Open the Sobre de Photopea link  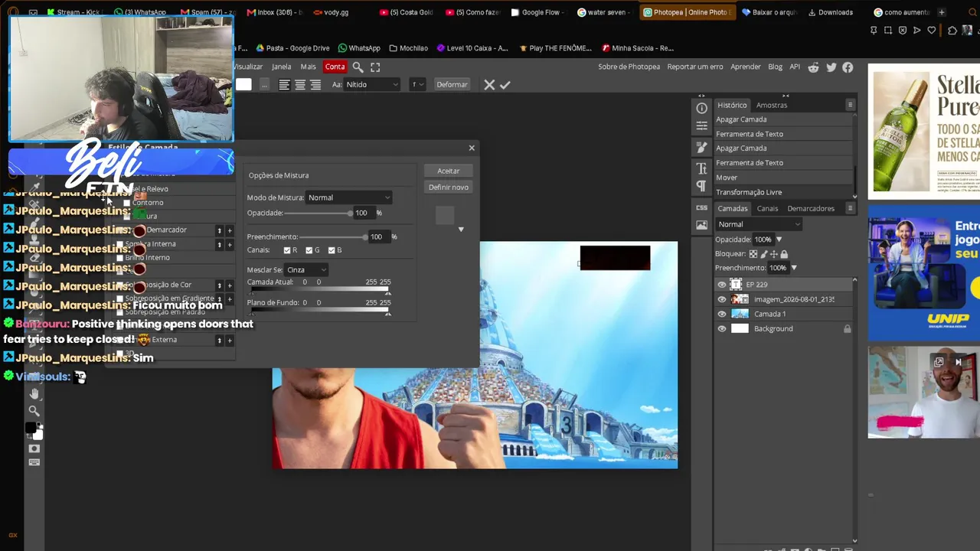click(x=629, y=67)
